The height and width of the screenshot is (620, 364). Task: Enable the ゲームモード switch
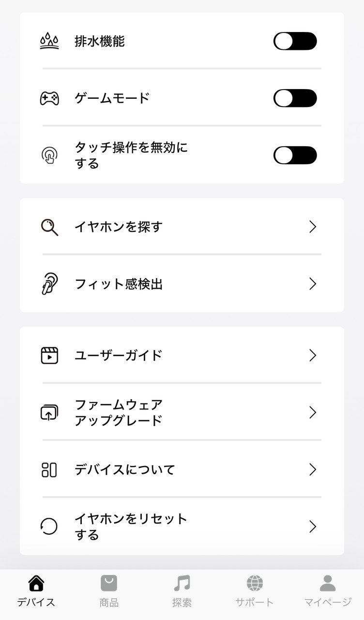295,98
